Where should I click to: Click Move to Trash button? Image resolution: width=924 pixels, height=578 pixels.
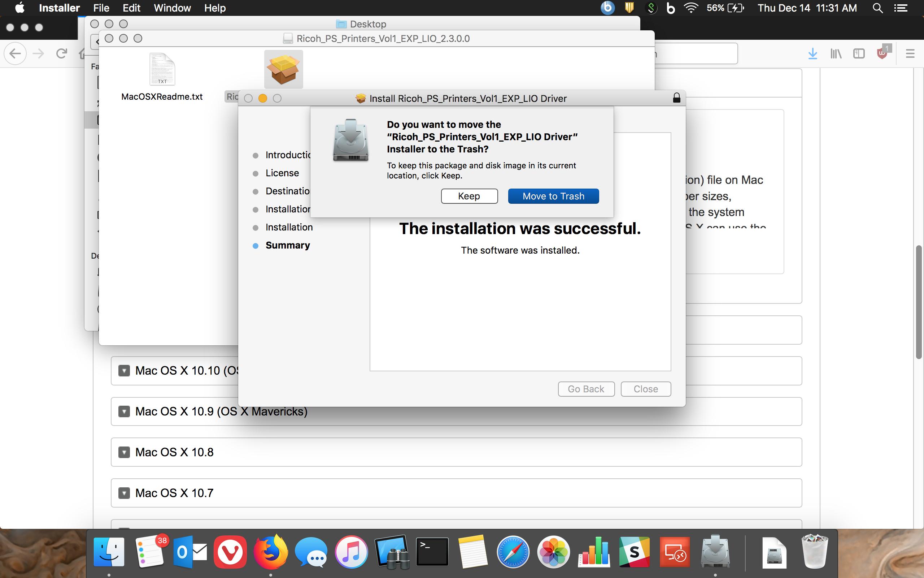[x=553, y=196]
